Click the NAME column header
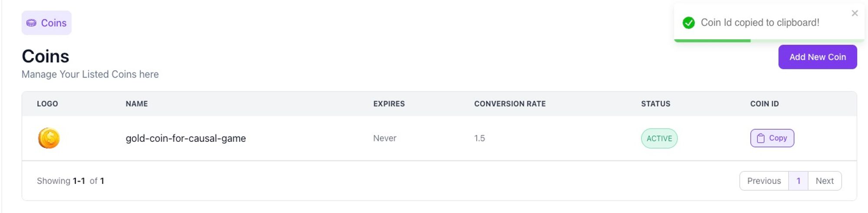This screenshot has width=868, height=213. [137, 104]
